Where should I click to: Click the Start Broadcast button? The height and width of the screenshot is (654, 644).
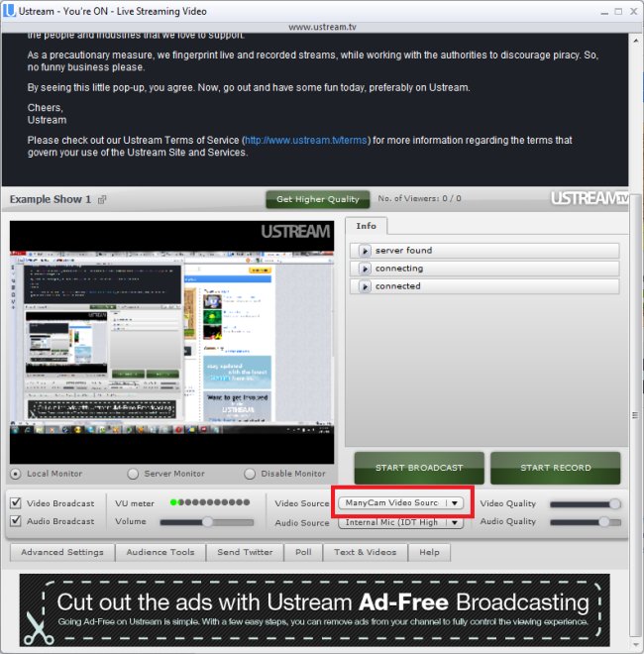(x=419, y=468)
